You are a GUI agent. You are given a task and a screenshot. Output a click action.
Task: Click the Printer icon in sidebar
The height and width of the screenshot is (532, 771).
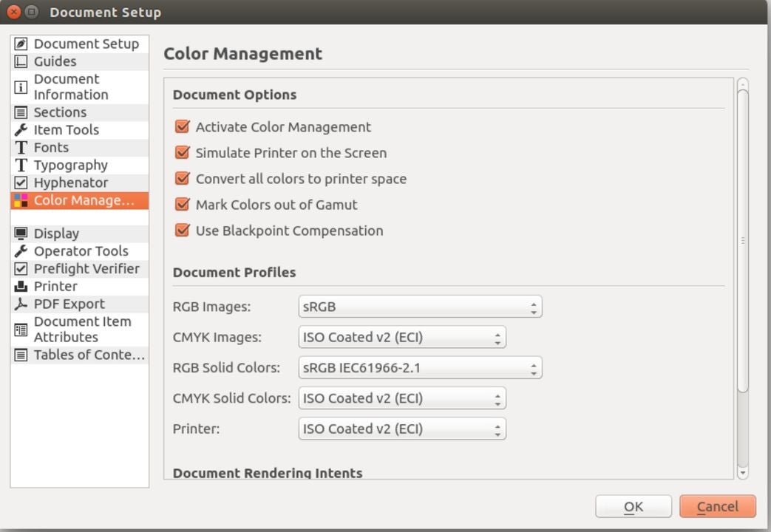pos(21,287)
